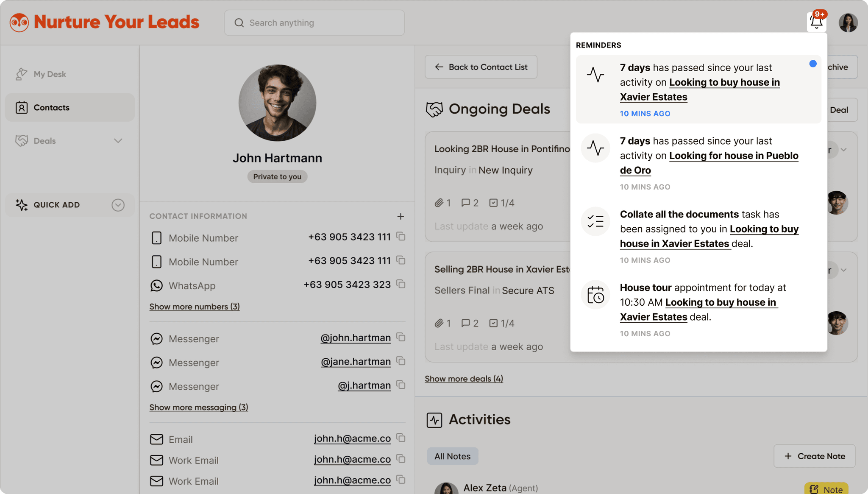Toggle the Private to you badge
The width and height of the screenshot is (868, 494).
click(x=277, y=176)
